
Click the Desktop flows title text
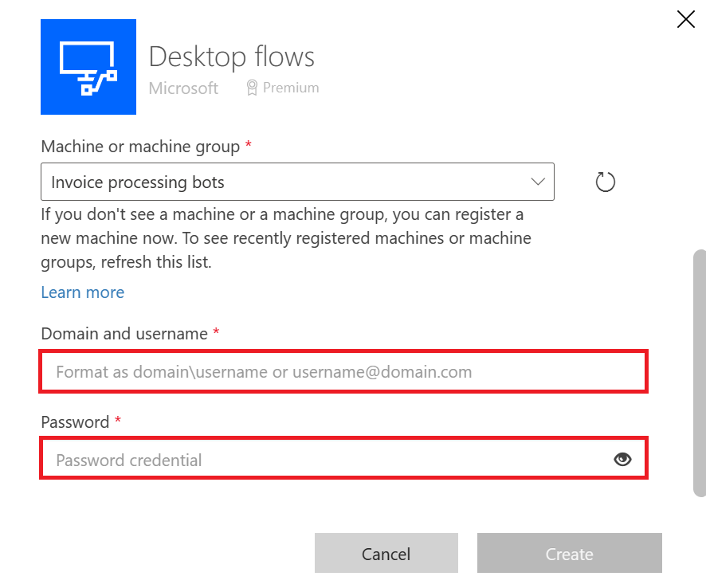coord(231,57)
